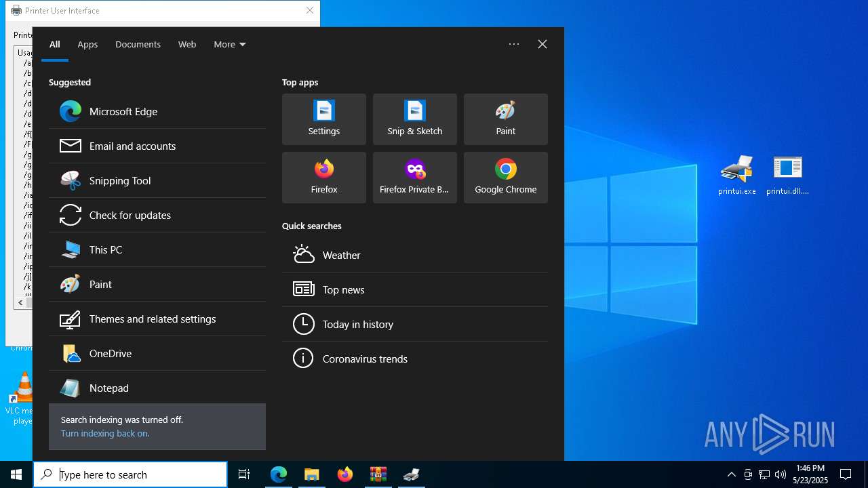
Task: Launch the Firefox Private Browsing tile
Action: coord(415,178)
